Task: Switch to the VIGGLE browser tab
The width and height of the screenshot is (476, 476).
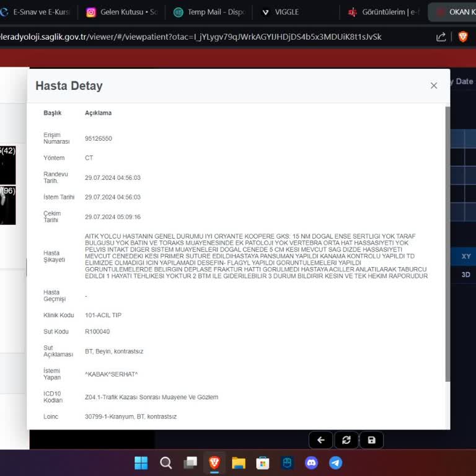Action: coord(286,12)
